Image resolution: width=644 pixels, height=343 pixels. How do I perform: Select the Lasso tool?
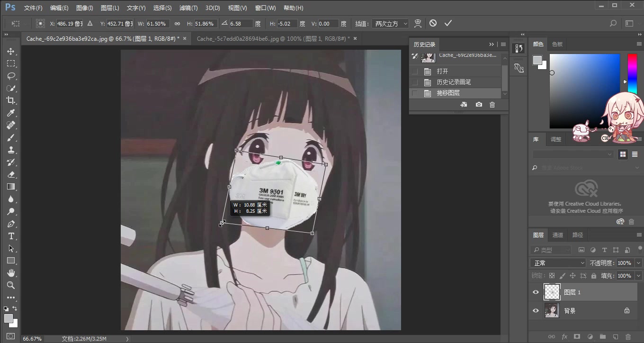coord(11,76)
